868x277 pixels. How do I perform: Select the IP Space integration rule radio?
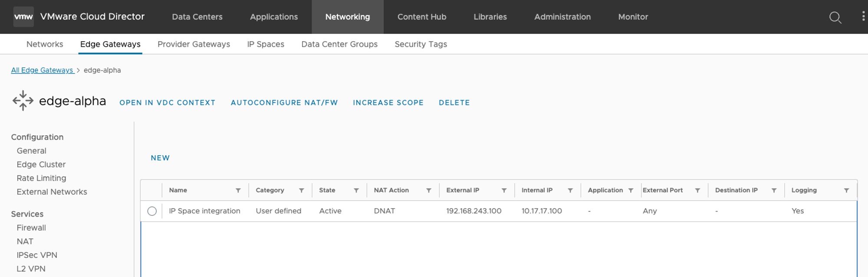(152, 211)
